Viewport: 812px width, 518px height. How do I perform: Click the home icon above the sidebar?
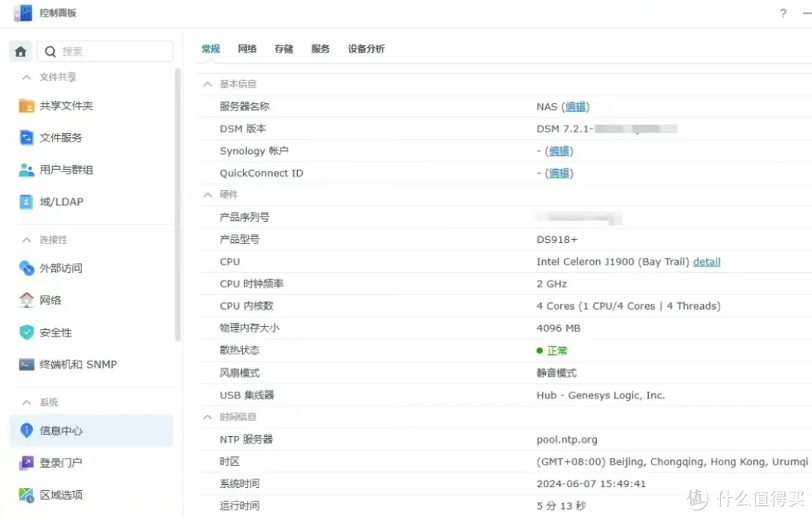point(20,50)
